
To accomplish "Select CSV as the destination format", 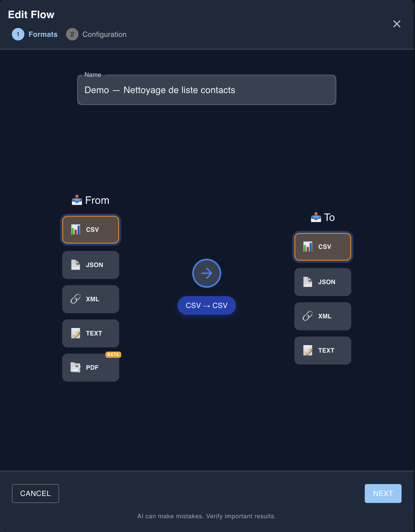I will 323,247.
